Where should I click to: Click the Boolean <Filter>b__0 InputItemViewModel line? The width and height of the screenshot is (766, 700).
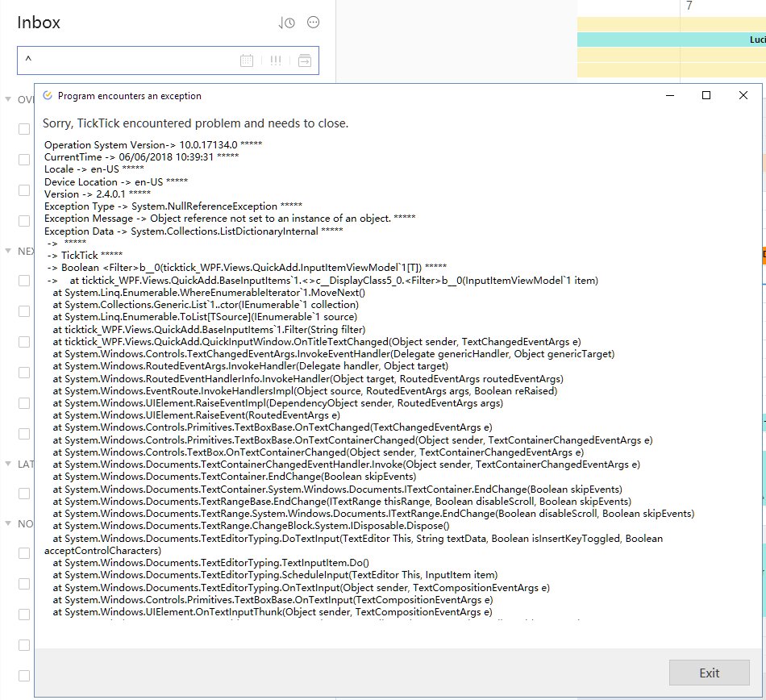247,267
